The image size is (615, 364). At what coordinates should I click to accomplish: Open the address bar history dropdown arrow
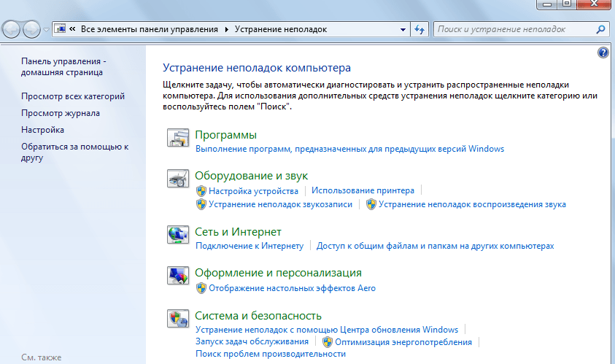[403, 29]
